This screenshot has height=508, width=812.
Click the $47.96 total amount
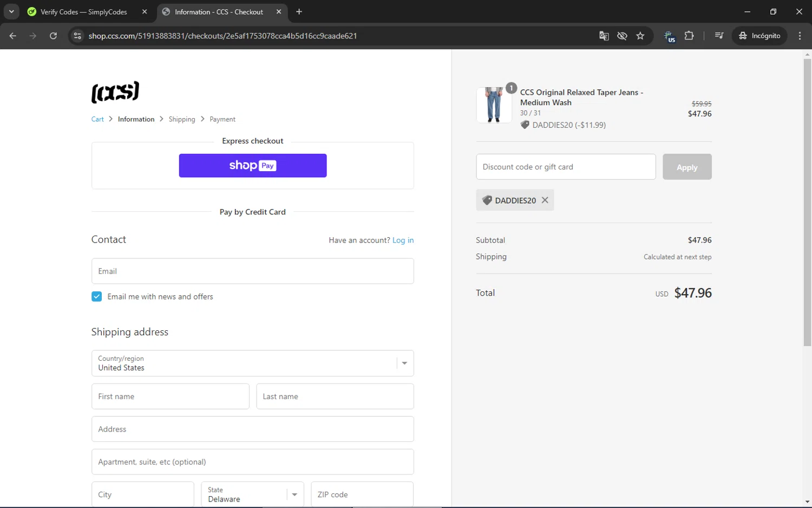[693, 293]
